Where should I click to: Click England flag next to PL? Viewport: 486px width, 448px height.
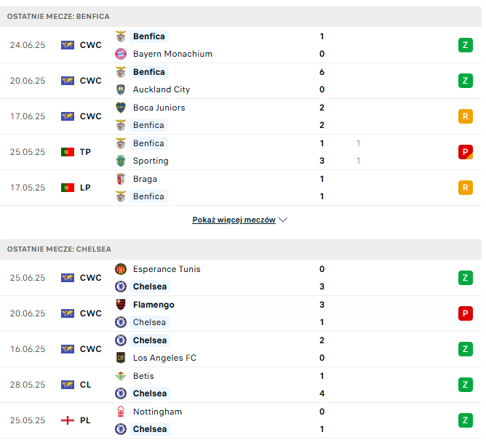pyautogui.click(x=68, y=420)
